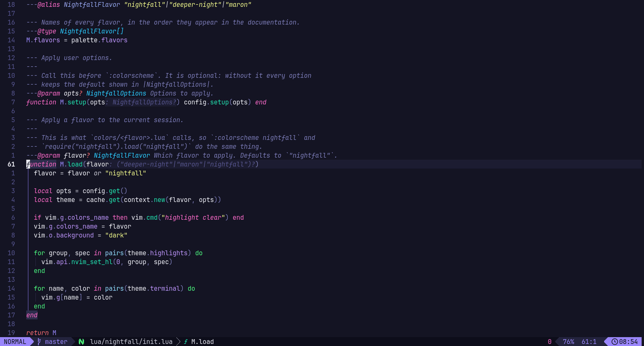Click the 61:1 cursor position indicator
Screen dimensions: 644x346
589,342
